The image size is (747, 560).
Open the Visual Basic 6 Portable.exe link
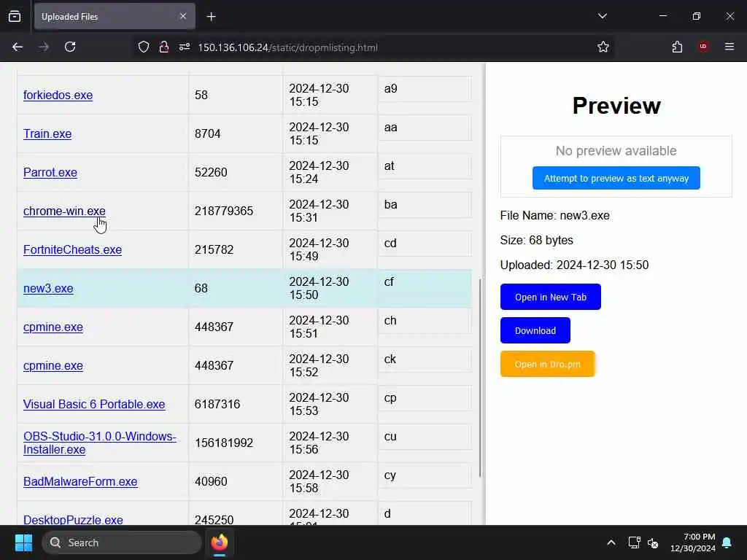(94, 404)
